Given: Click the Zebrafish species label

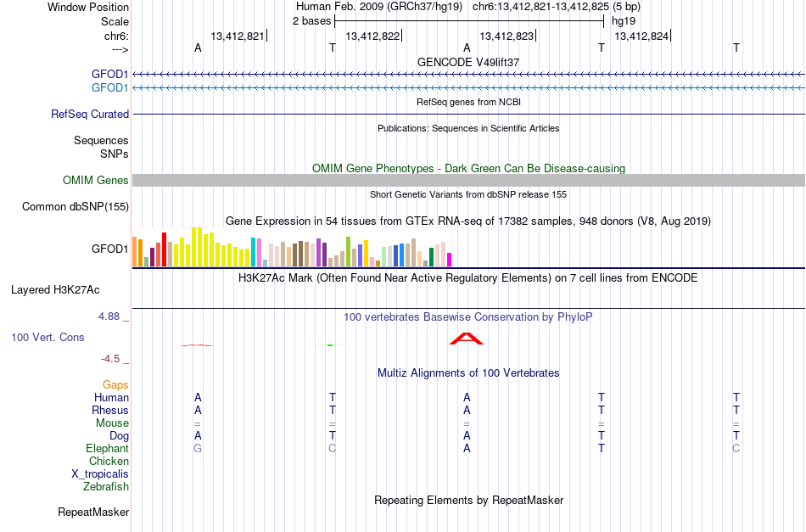Looking at the screenshot, I should (x=106, y=486).
